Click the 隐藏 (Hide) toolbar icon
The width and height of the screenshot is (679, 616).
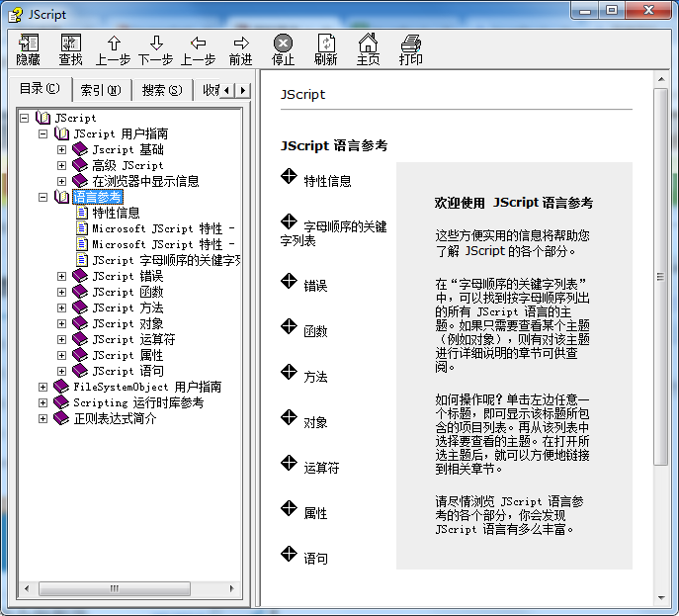point(29,44)
